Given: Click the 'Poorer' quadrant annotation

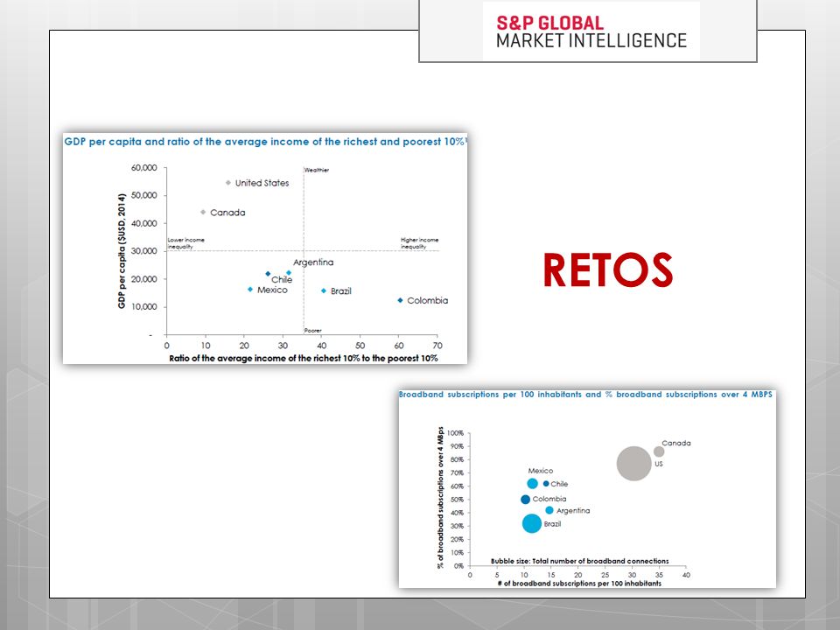Looking at the screenshot, I should (313, 331).
